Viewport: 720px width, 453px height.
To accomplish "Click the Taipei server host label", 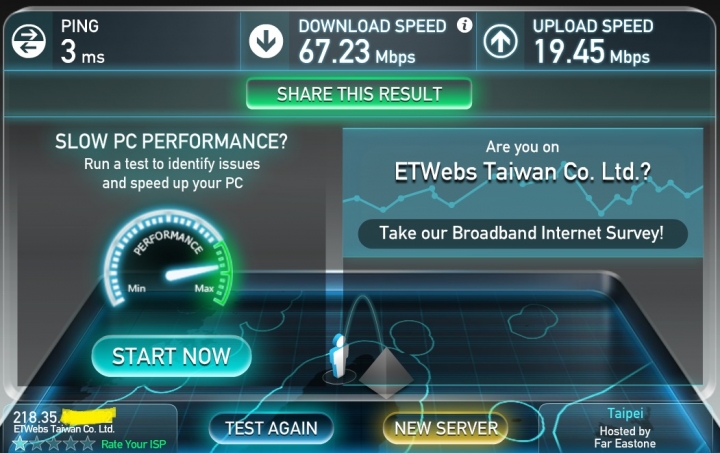I will (625, 413).
